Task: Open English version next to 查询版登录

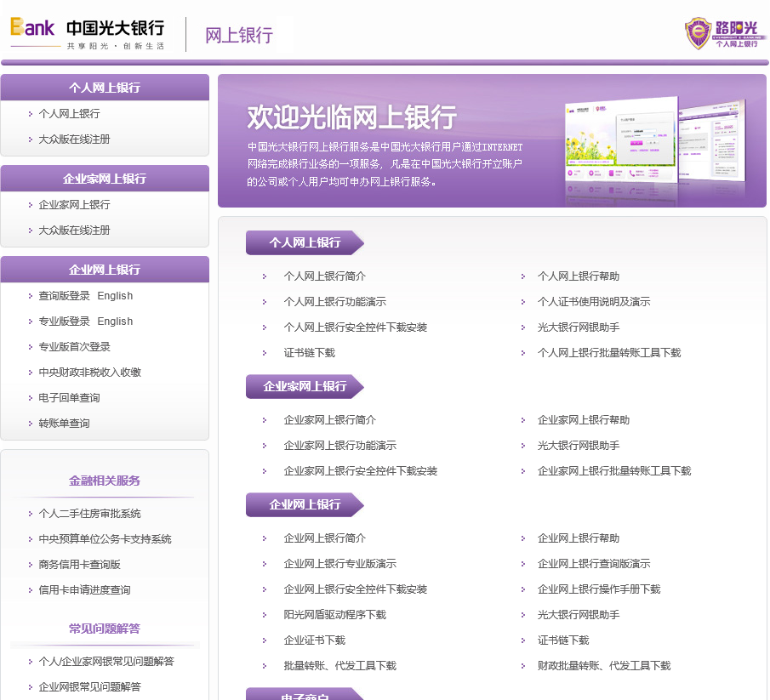Action: pyautogui.click(x=115, y=296)
